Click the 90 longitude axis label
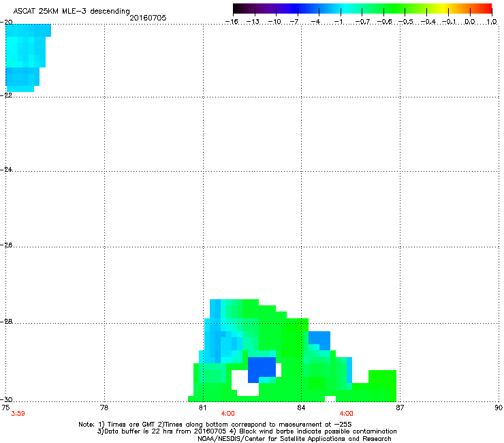Image resolution: width=504 pixels, height=443 pixels. [x=499, y=408]
